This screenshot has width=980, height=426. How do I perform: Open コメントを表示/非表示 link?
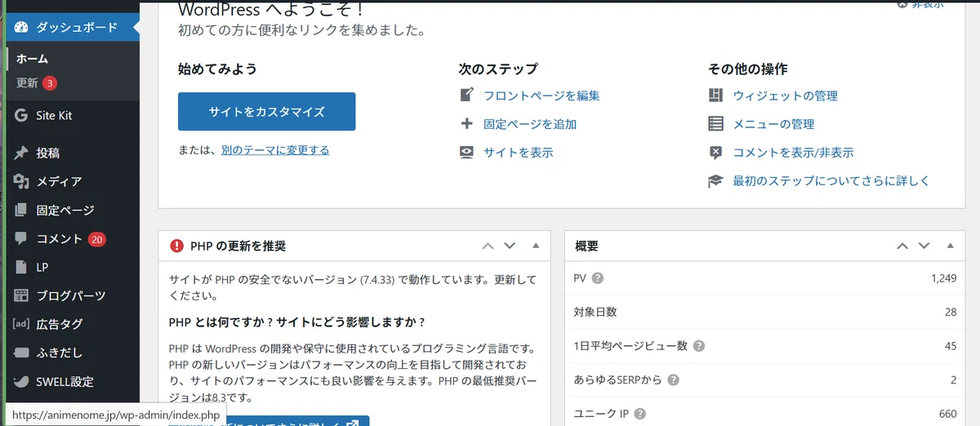[793, 153]
